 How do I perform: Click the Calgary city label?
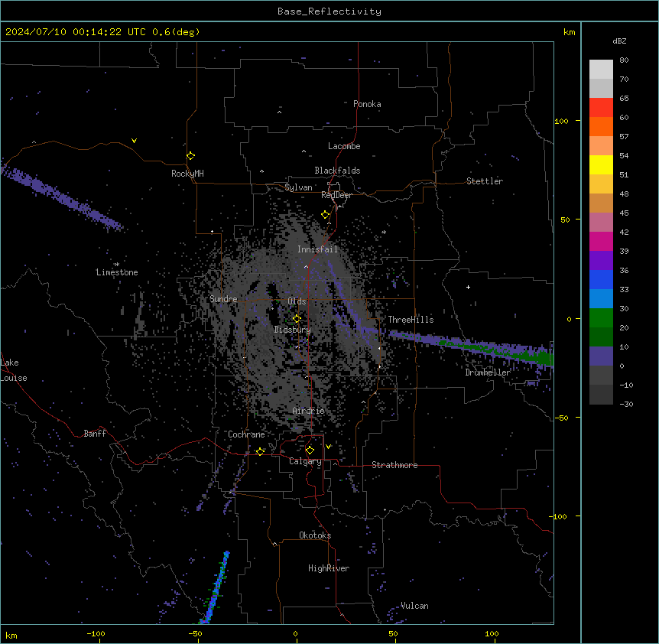coord(305,461)
